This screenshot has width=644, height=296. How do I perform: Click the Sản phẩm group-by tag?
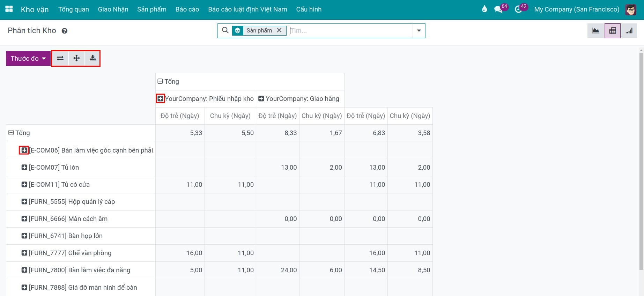coord(259,30)
